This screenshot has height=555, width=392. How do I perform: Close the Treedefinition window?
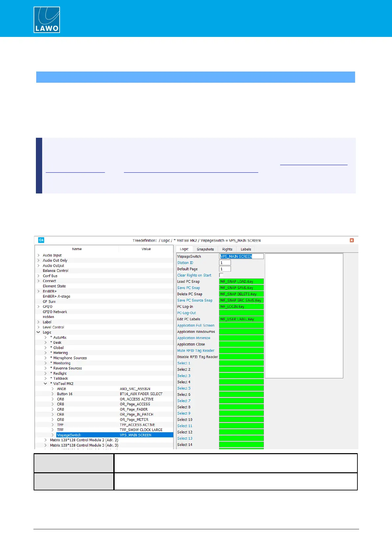coord(352,240)
